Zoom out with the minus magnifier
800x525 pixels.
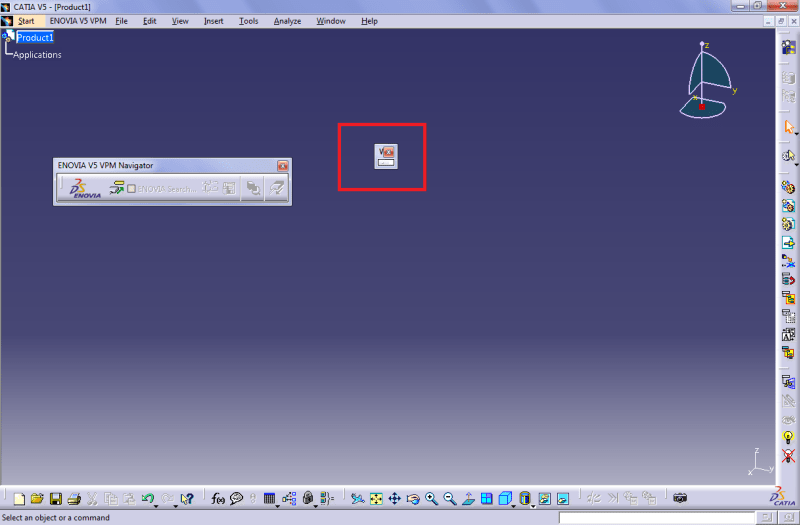449,498
